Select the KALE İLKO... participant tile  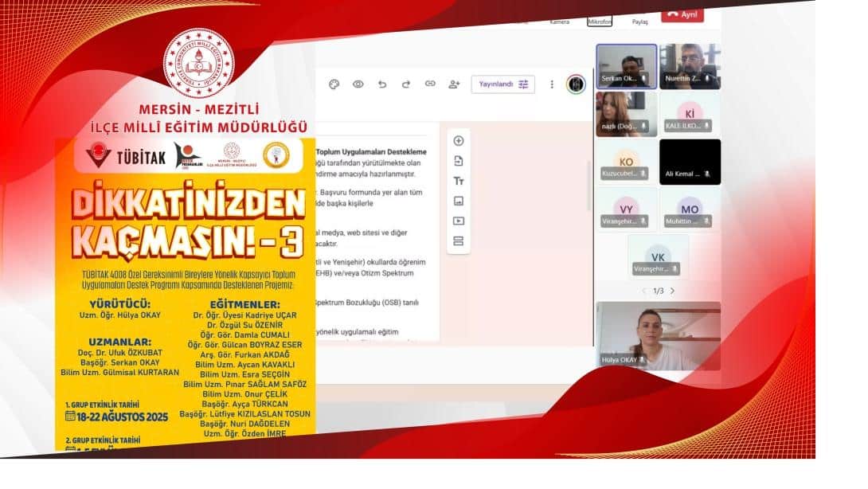point(690,114)
